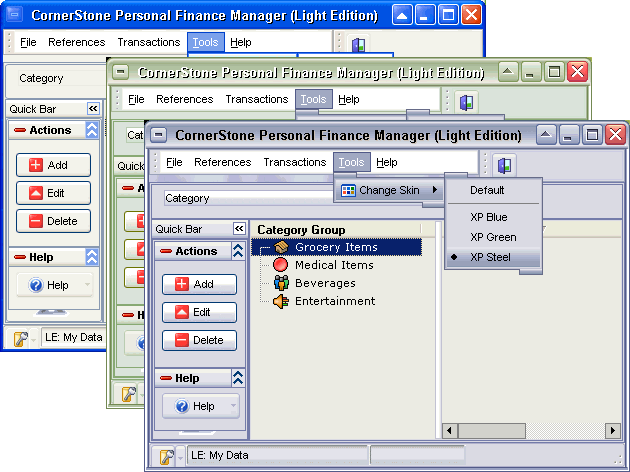Click the horizontal scrollbar left arrow
This screenshot has width=630, height=472.
449,431
